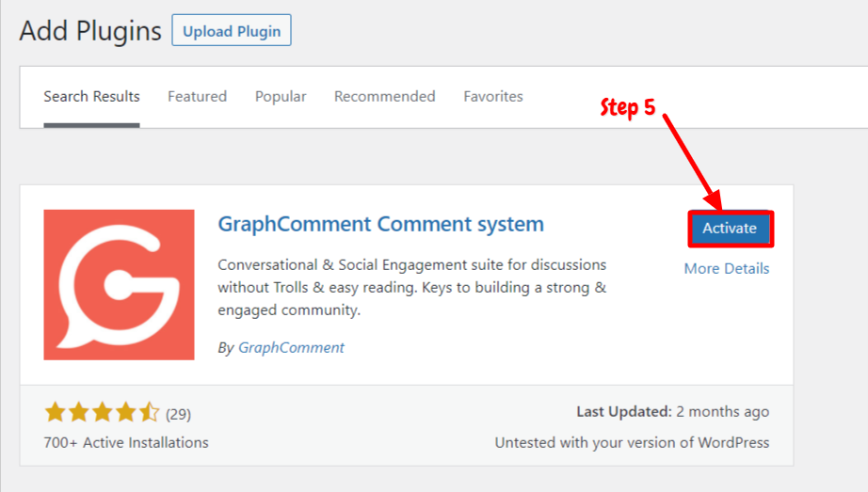The image size is (868, 492).
Task: Click the Upload Plugin button
Action: point(232,30)
